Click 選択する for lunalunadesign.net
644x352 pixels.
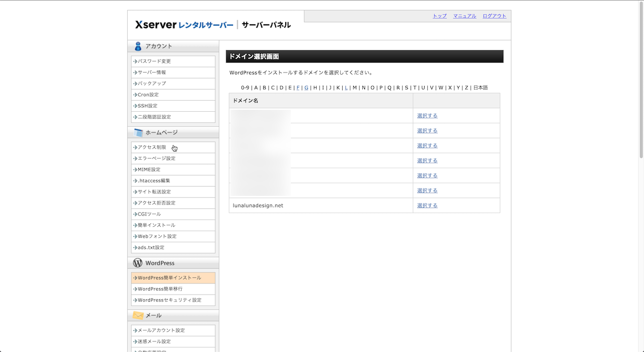click(427, 205)
